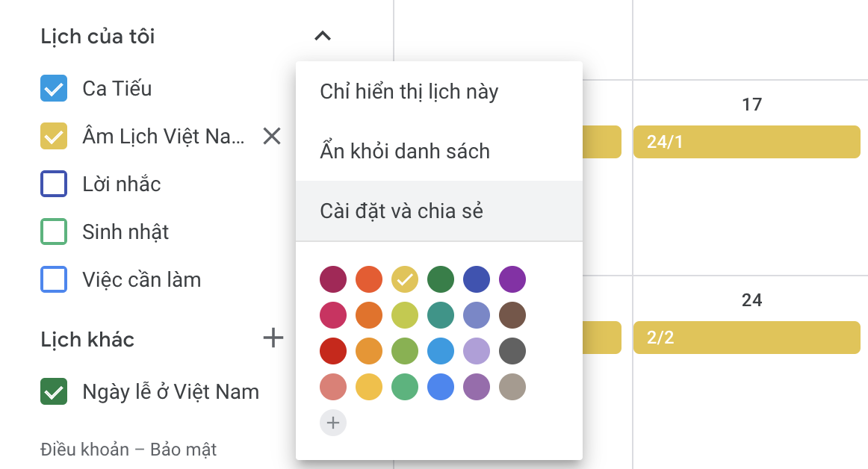The height and width of the screenshot is (469, 868).
Task: Open the 24/1 event on day 17
Action: coord(746,142)
